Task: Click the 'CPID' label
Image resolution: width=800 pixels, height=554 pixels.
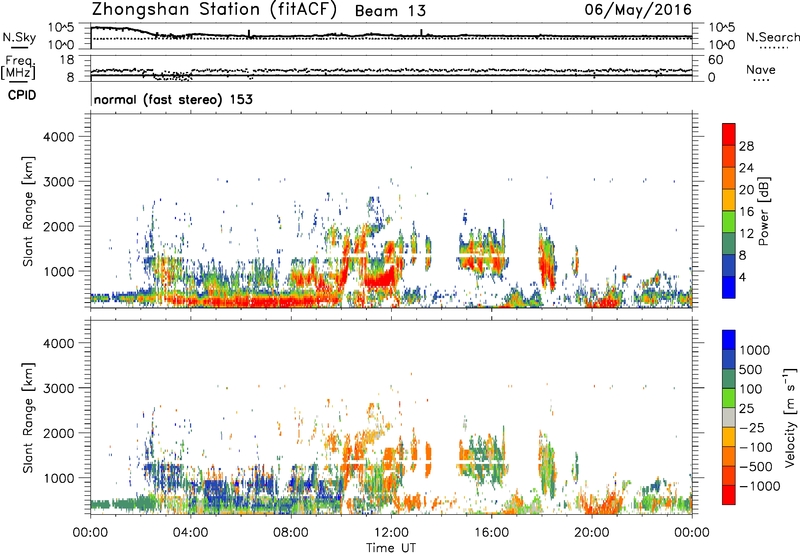Action: pyautogui.click(x=22, y=95)
